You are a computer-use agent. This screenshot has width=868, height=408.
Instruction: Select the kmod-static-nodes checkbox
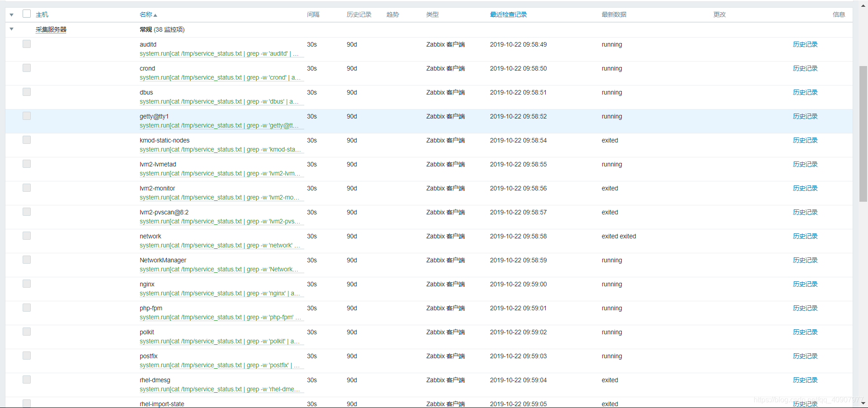coord(27,140)
